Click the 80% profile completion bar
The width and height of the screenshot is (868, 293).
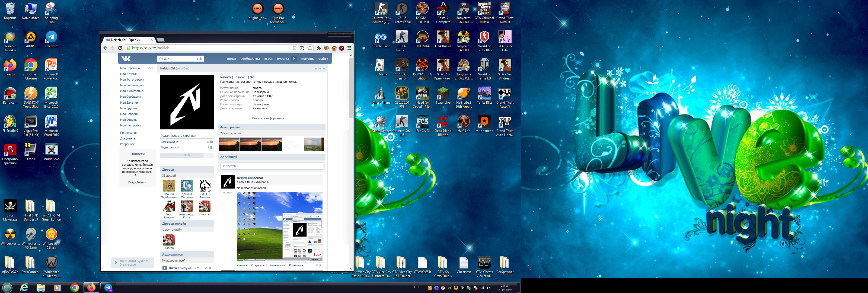coord(187,155)
